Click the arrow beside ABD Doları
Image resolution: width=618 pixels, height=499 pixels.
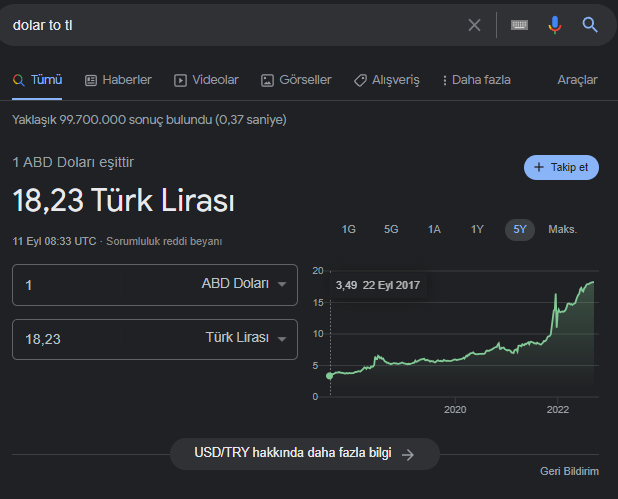click(282, 284)
